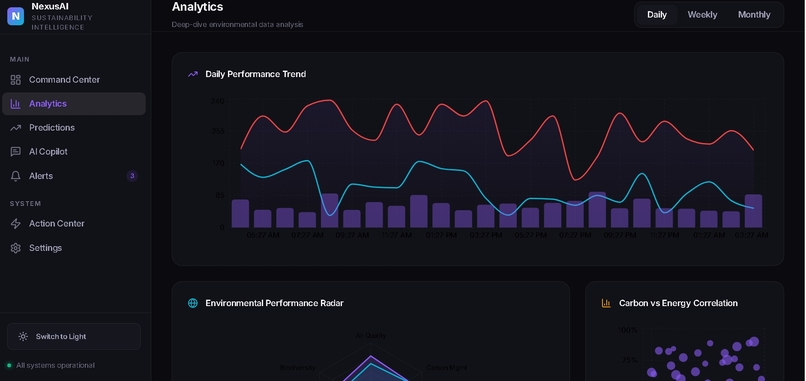
Task: Click the 340 y-axis label
Action: tap(217, 101)
